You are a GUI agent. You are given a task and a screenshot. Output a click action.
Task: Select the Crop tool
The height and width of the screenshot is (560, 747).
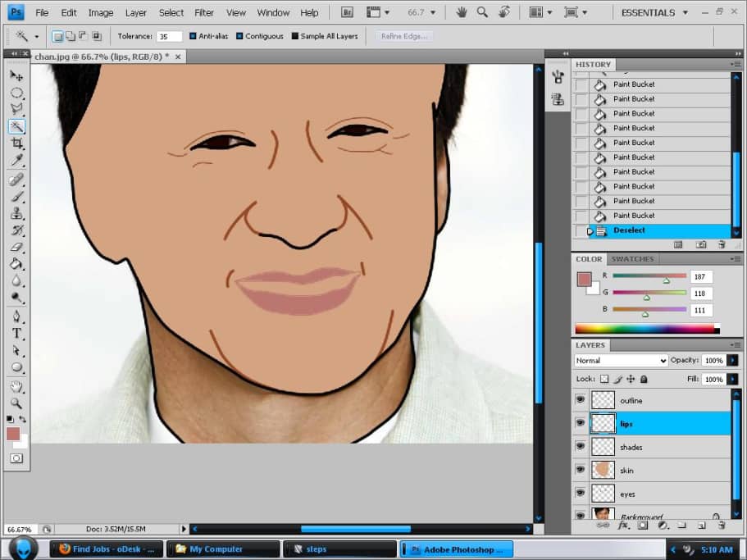(x=16, y=143)
